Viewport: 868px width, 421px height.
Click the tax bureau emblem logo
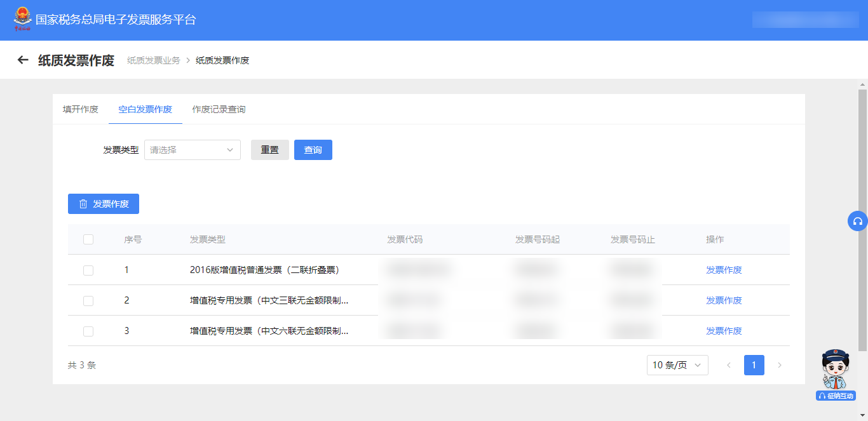tap(22, 19)
